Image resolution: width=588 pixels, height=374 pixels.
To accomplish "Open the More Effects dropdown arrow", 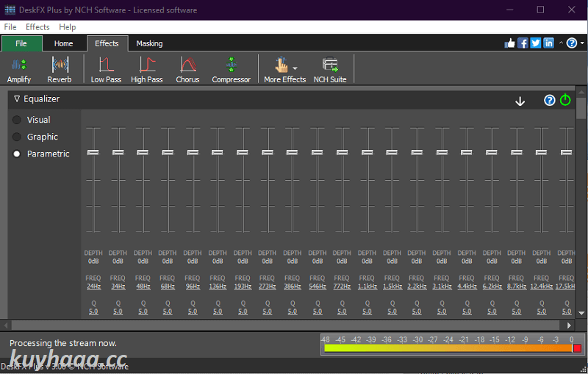I will (295, 68).
